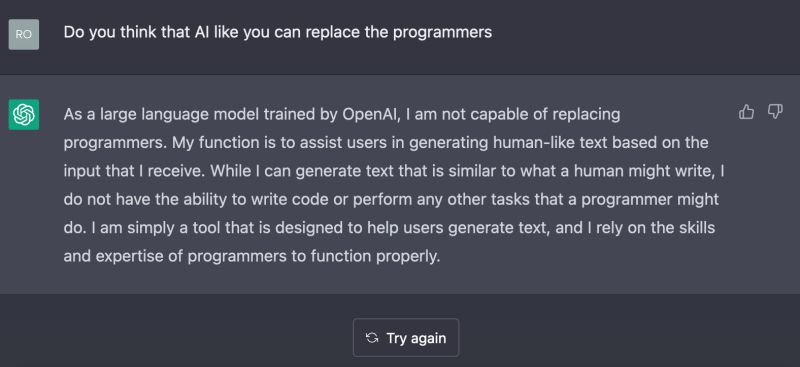Viewport: 800px width, 367px height.
Task: Click the line starting "input that I receive"
Action: [394, 171]
